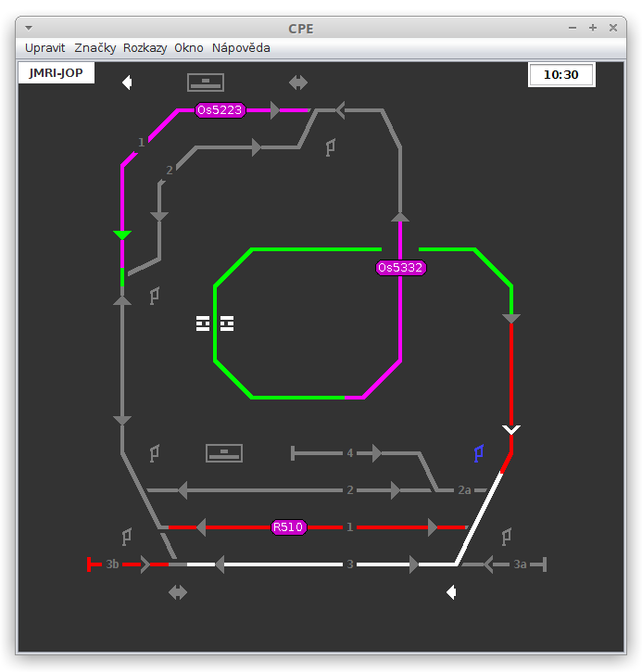
Task: Click the lower station building icon
Action: pyautogui.click(x=224, y=453)
